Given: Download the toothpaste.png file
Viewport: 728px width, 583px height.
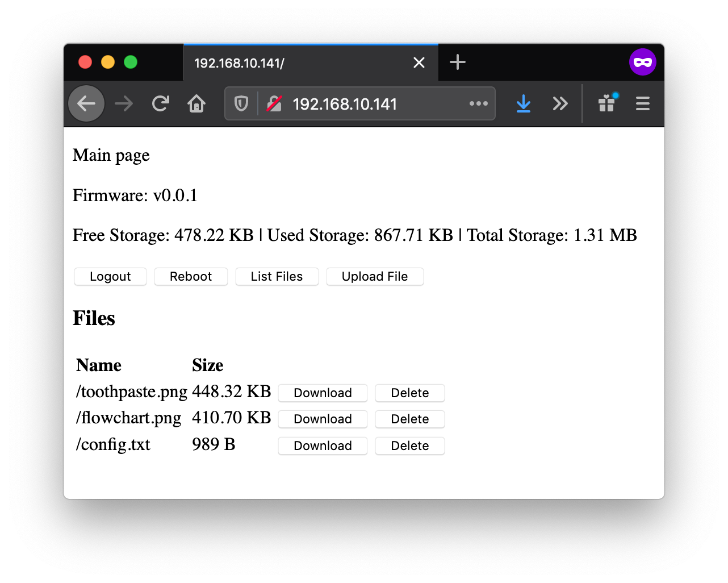Looking at the screenshot, I should tap(323, 393).
